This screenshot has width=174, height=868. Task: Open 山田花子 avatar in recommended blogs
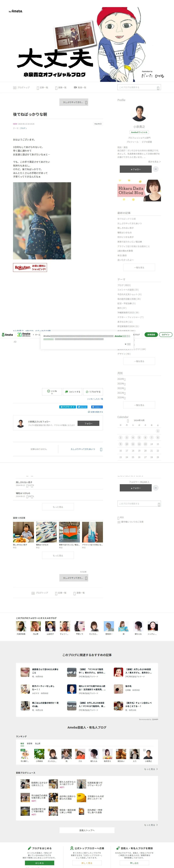tap(50, 626)
